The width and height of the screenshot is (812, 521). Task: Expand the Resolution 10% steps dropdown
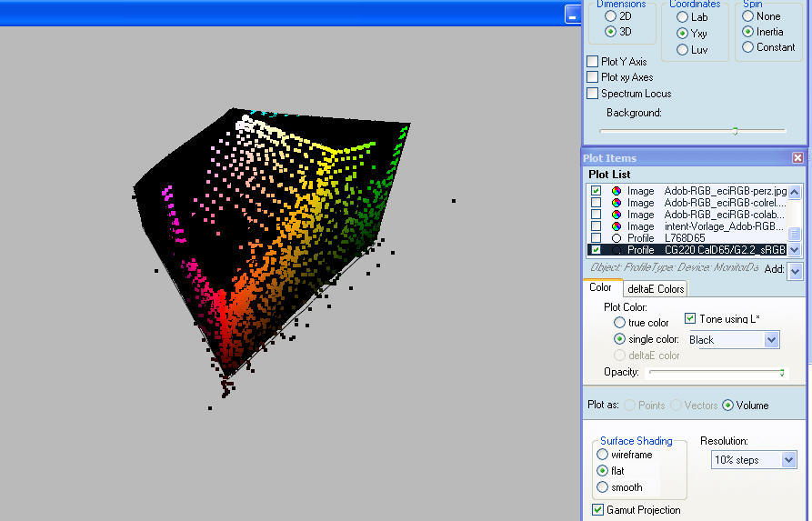click(788, 460)
